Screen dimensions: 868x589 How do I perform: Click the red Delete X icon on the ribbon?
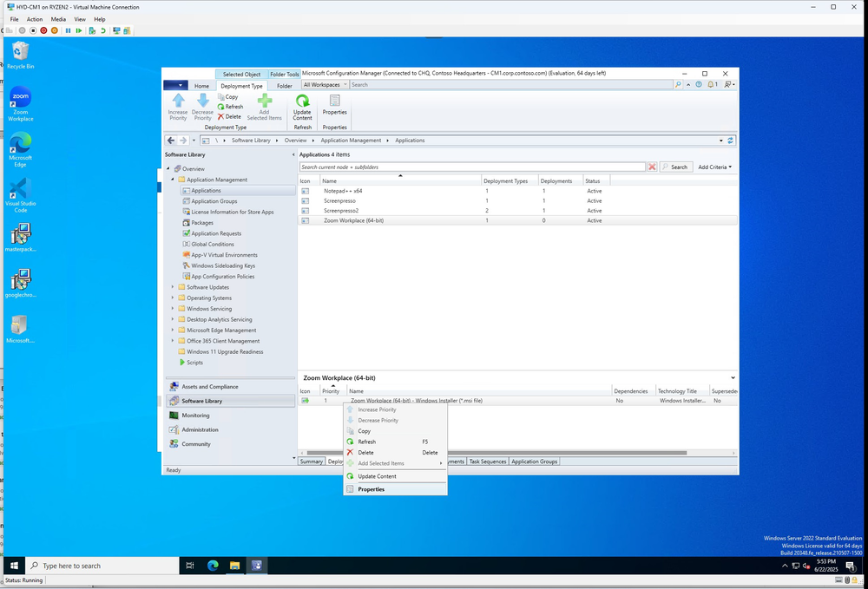click(x=220, y=115)
